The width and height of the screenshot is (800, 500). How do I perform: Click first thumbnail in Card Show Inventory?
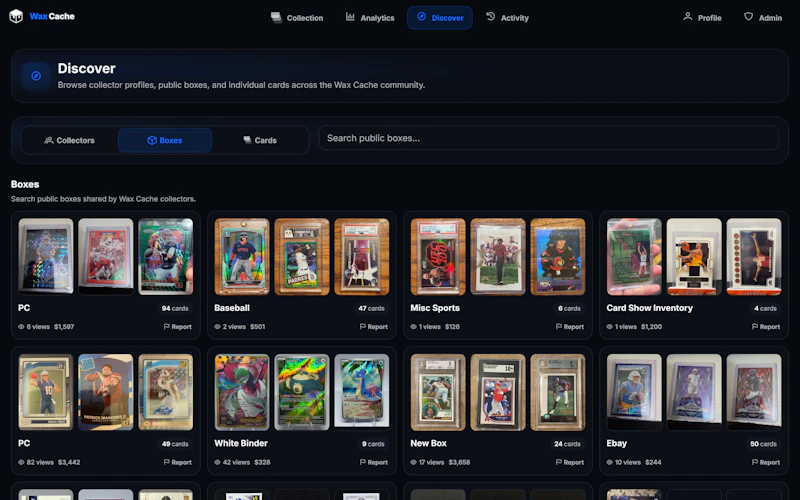tap(634, 257)
